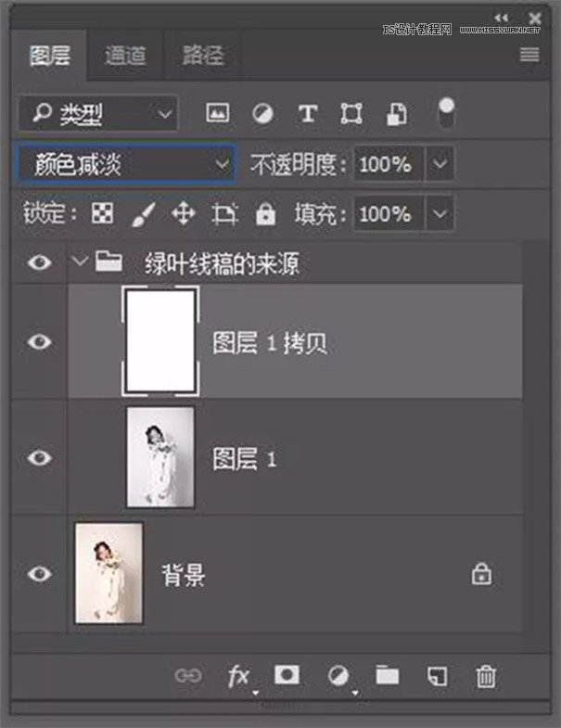Viewport: 561px width, 728px height.
Task: Hide the 绿叶线稿的来源 group
Action: click(40, 262)
